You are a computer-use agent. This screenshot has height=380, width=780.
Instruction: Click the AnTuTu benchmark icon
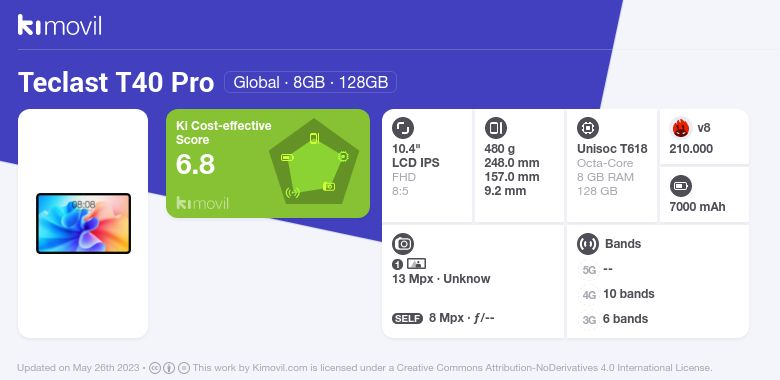(681, 128)
